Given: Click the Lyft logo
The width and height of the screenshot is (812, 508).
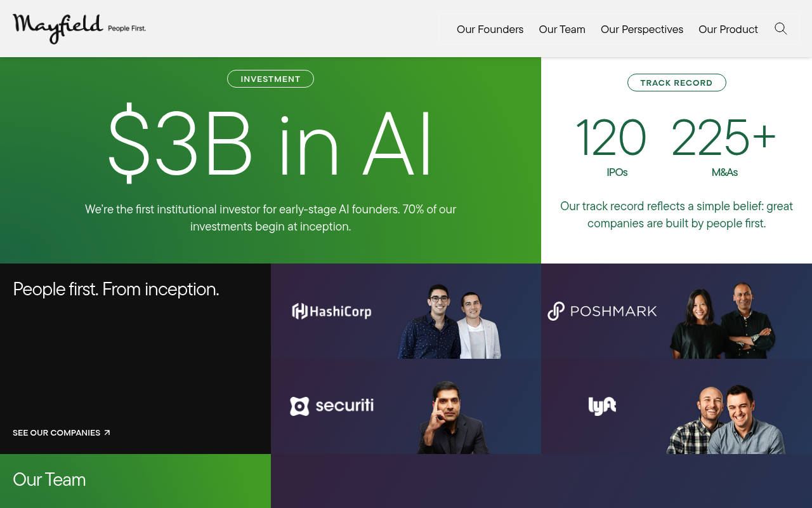Looking at the screenshot, I should tap(602, 406).
